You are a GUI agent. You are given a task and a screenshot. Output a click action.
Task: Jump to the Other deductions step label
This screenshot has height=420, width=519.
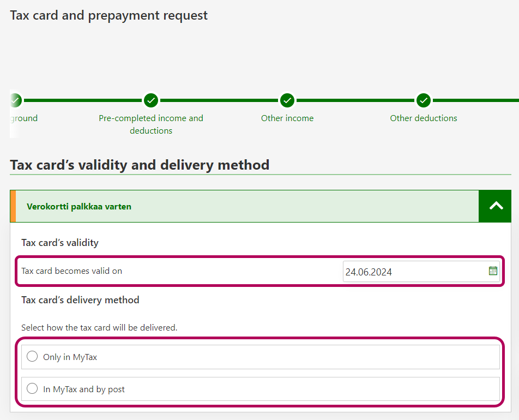(x=424, y=118)
